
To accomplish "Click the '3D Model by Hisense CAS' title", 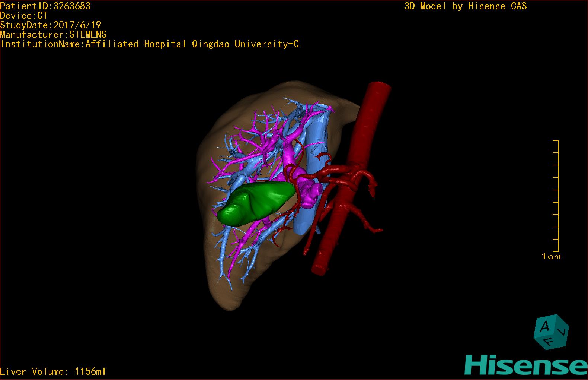I will coord(466,6).
